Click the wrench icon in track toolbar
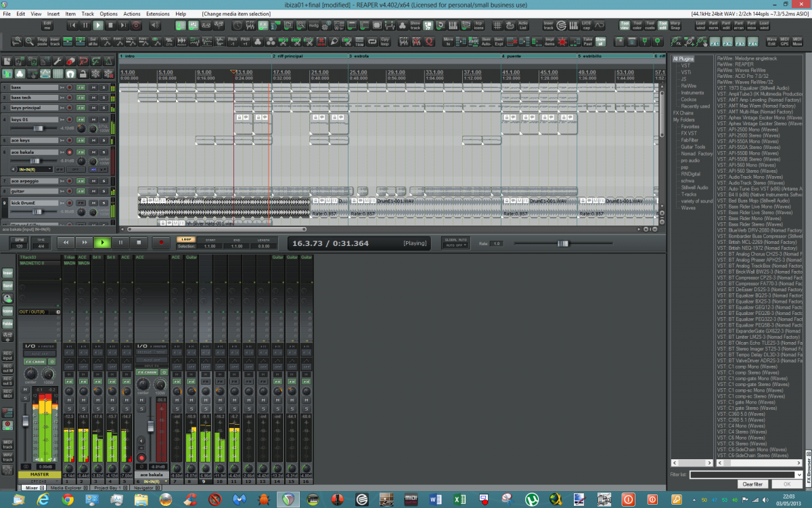The width and height of the screenshot is (812, 508). pos(58,61)
